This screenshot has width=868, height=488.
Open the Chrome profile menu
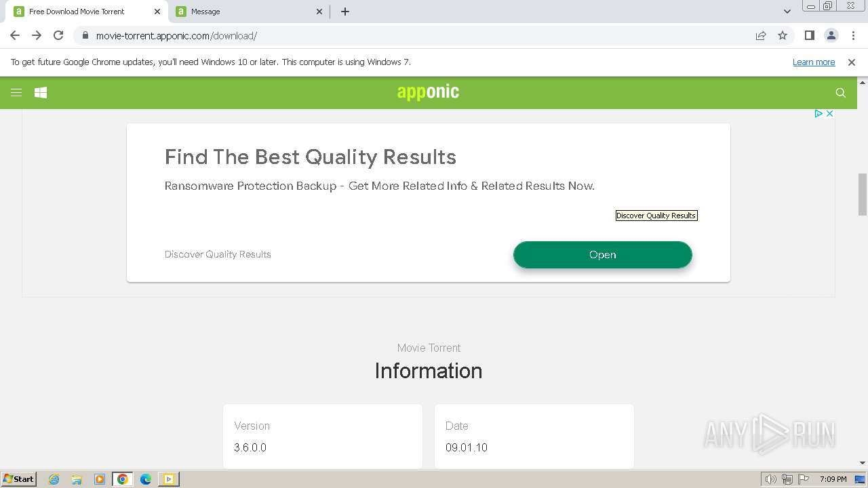[x=831, y=36]
